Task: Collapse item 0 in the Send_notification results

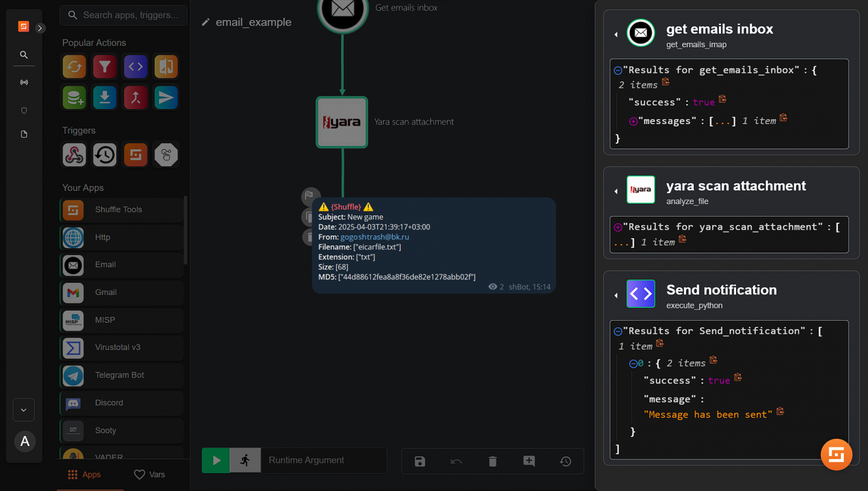Action: click(633, 364)
